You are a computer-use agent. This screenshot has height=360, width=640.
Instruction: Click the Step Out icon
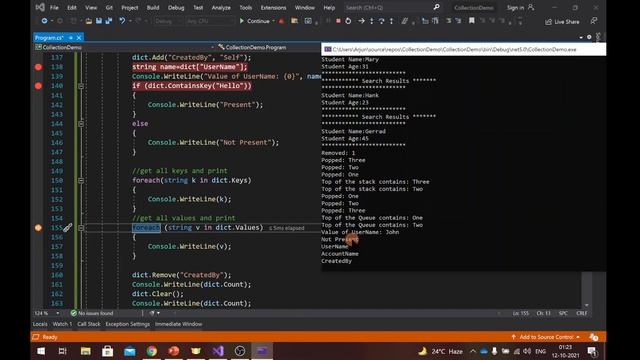(391, 21)
